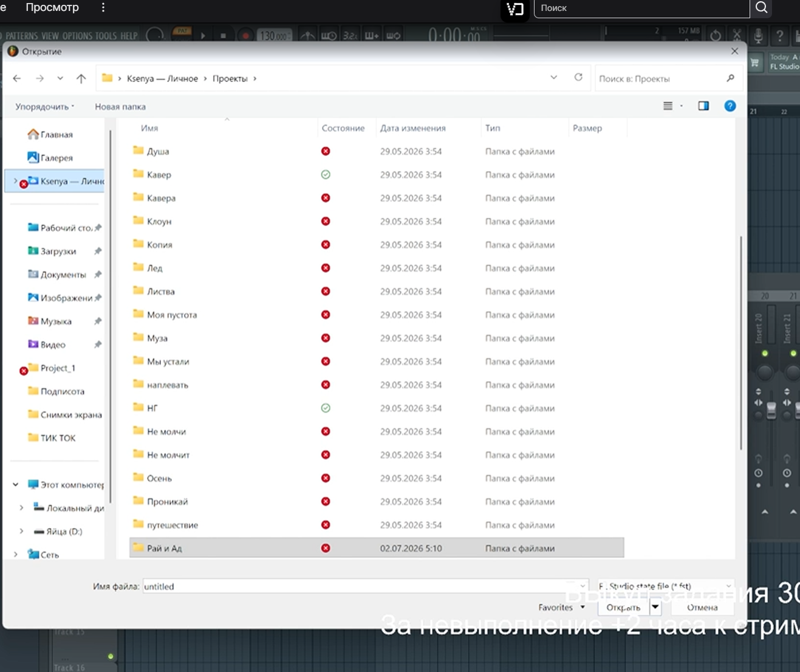Open Галерея in the sidebar
800x672 pixels.
tap(50, 157)
